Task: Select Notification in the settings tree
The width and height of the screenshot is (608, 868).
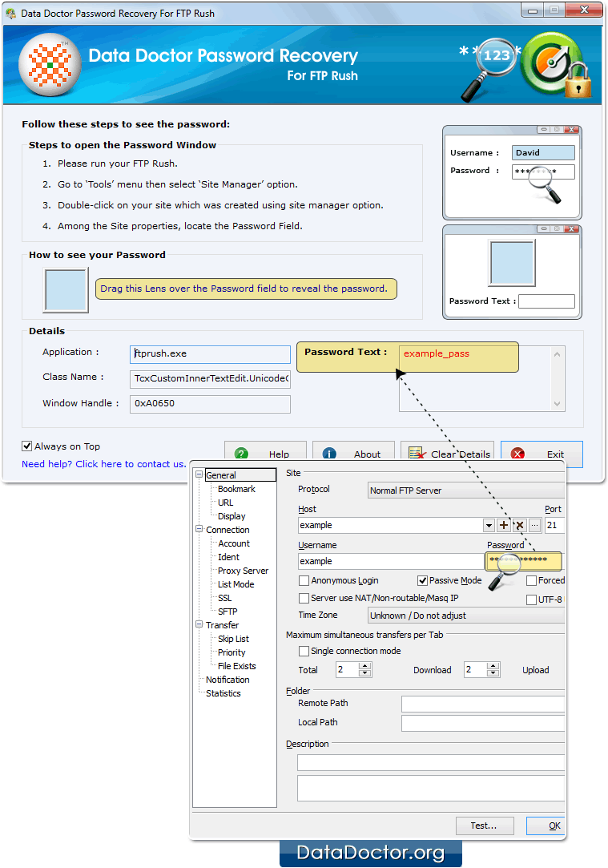Action: pos(227,680)
